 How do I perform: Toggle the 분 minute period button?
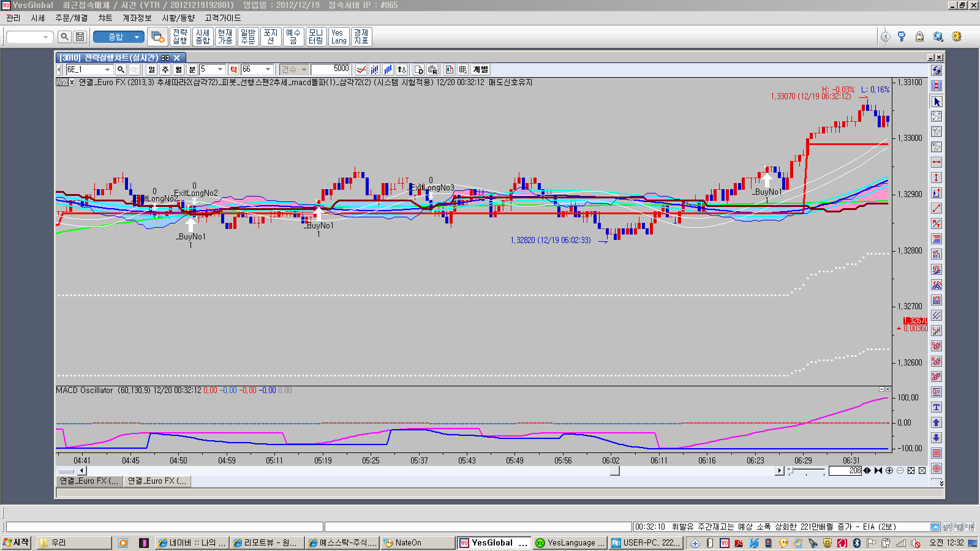[x=192, y=70]
